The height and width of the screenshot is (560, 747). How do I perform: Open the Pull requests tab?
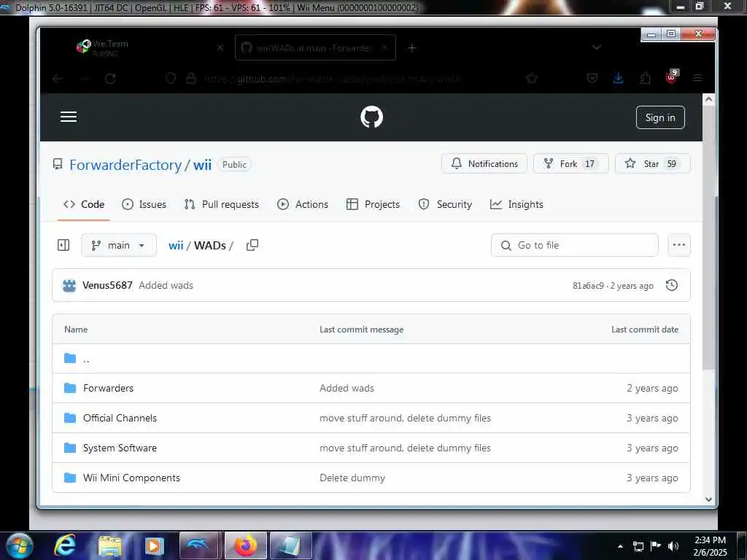(222, 204)
